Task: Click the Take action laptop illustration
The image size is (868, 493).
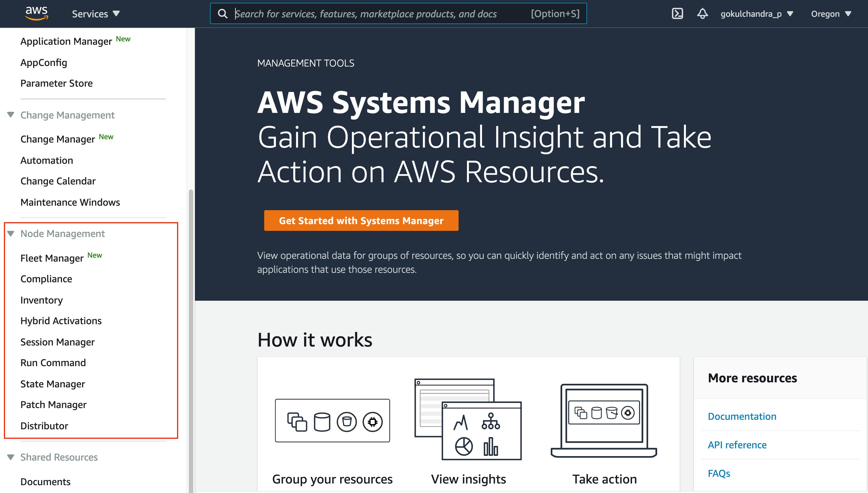Action: pyautogui.click(x=604, y=420)
